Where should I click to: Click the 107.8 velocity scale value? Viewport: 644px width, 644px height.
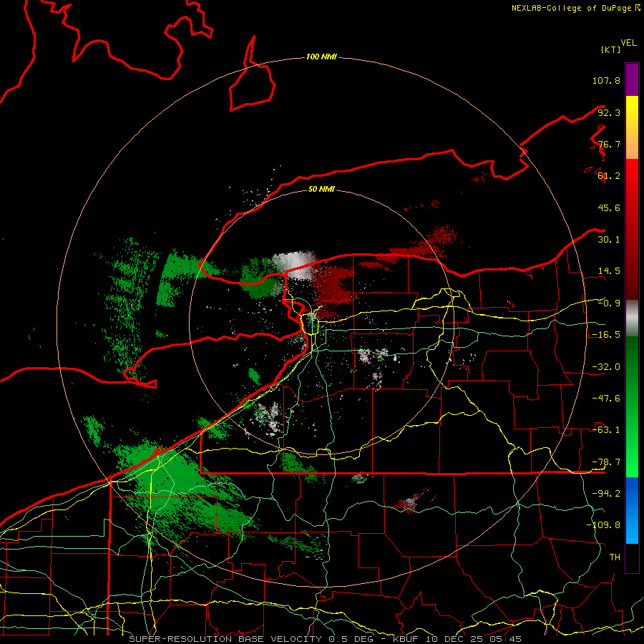(x=606, y=80)
